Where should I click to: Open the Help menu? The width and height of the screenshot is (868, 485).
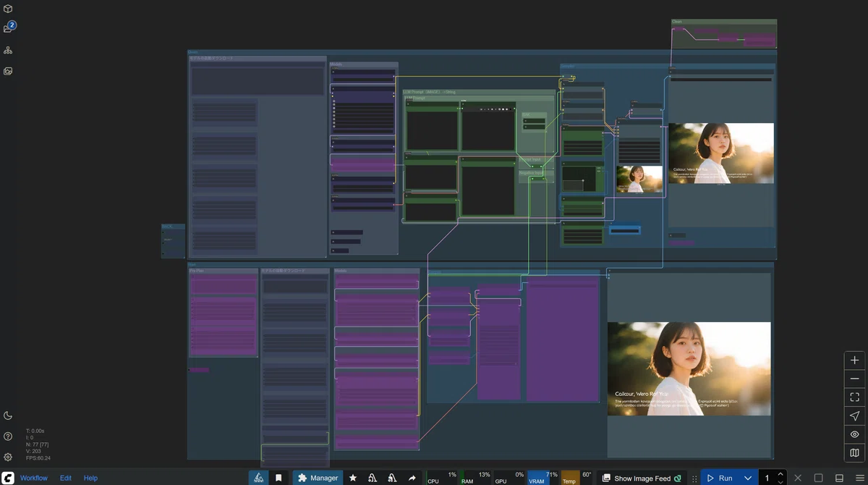pyautogui.click(x=90, y=478)
